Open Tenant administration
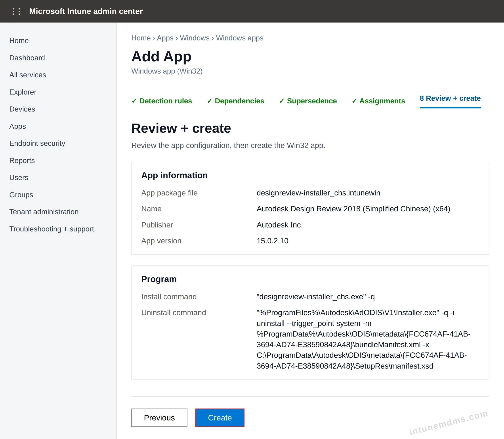 click(44, 212)
